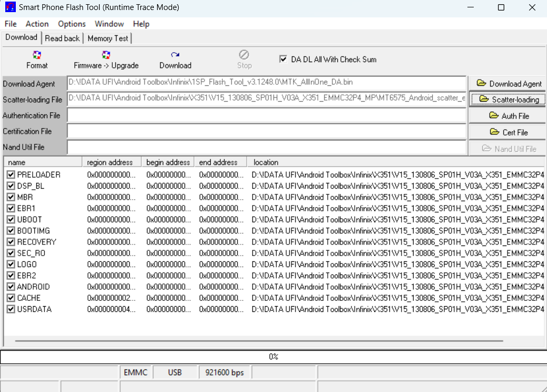The height and width of the screenshot is (392, 547).
Task: Toggle DA DL All With Check Sum
Action: 284,59
